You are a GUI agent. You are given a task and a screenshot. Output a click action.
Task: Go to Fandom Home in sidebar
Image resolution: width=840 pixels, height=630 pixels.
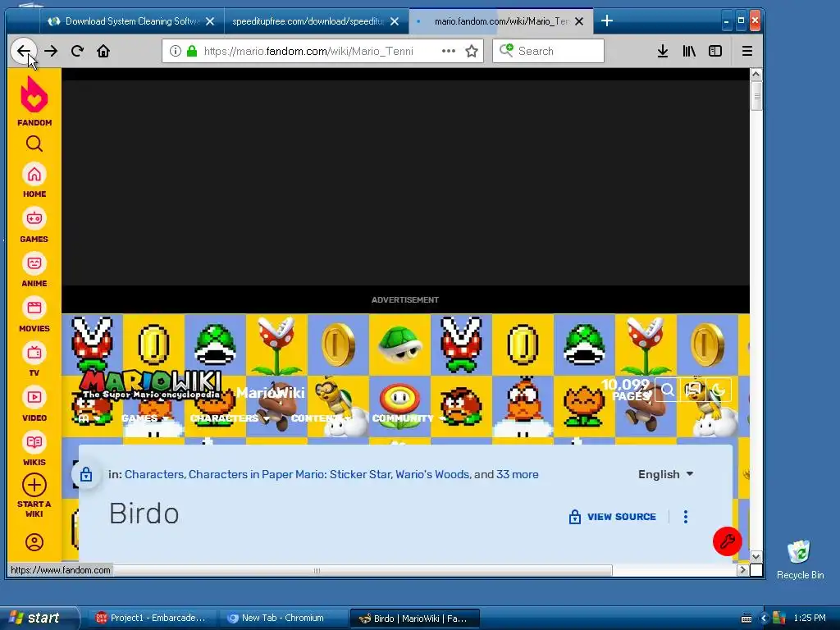pos(34,180)
